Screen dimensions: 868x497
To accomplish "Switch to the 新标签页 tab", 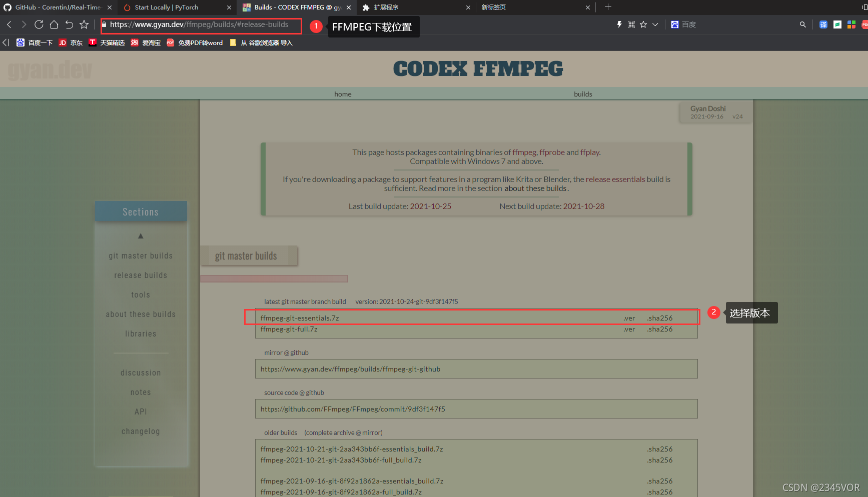I will 494,7.
